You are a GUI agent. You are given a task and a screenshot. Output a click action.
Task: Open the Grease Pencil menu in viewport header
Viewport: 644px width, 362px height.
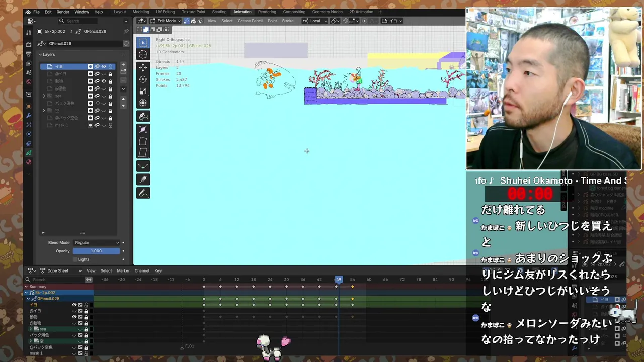pyautogui.click(x=250, y=21)
